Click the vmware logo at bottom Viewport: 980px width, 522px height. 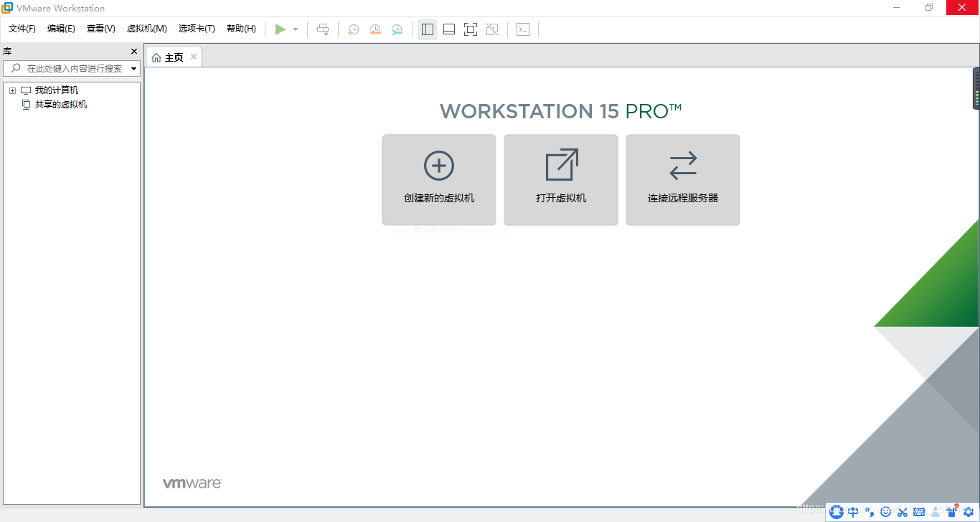[192, 483]
